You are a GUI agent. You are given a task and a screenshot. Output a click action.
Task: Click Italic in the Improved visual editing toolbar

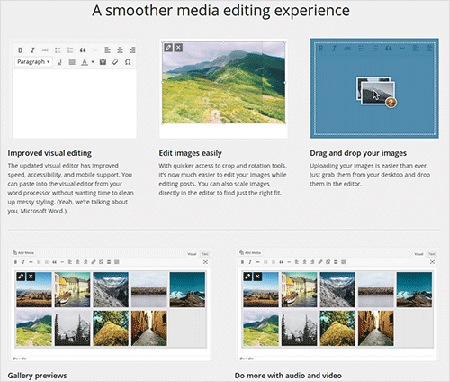click(x=32, y=50)
